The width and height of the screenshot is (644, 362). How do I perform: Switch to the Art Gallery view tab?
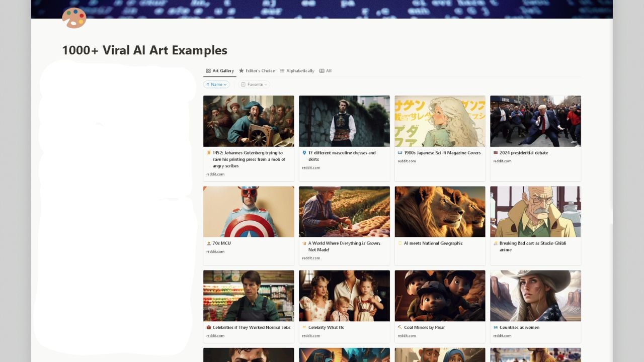(220, 71)
